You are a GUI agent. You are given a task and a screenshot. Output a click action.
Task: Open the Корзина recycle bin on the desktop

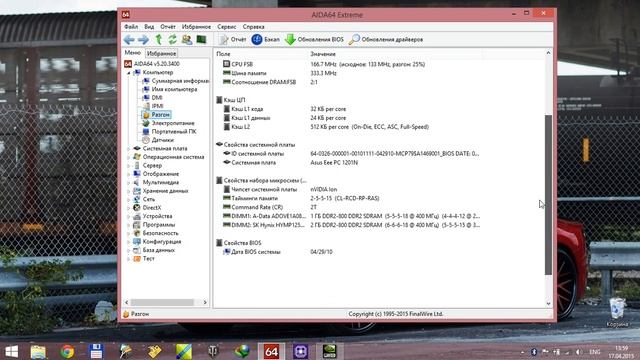617,313
